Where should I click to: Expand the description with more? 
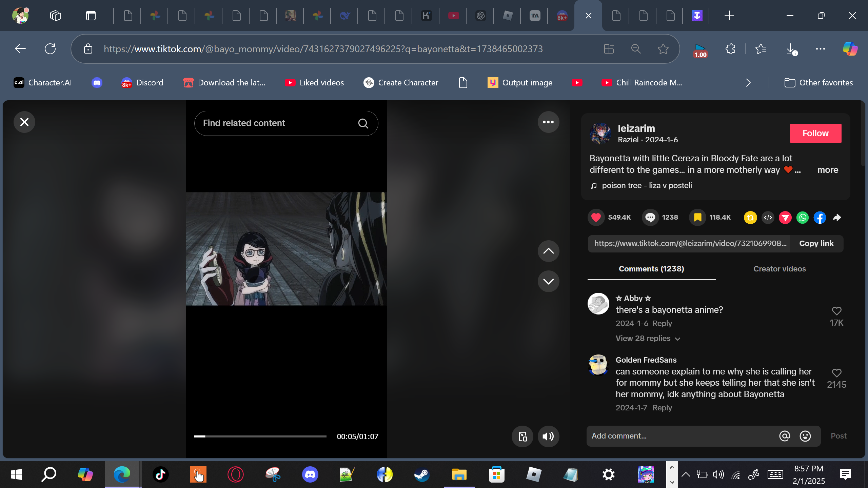828,170
